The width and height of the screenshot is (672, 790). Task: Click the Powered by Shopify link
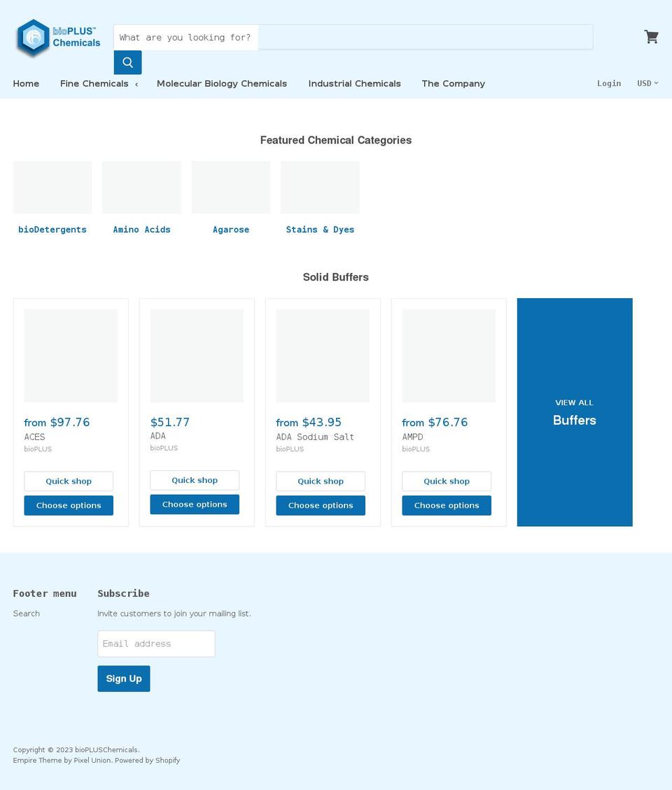pyautogui.click(x=147, y=761)
